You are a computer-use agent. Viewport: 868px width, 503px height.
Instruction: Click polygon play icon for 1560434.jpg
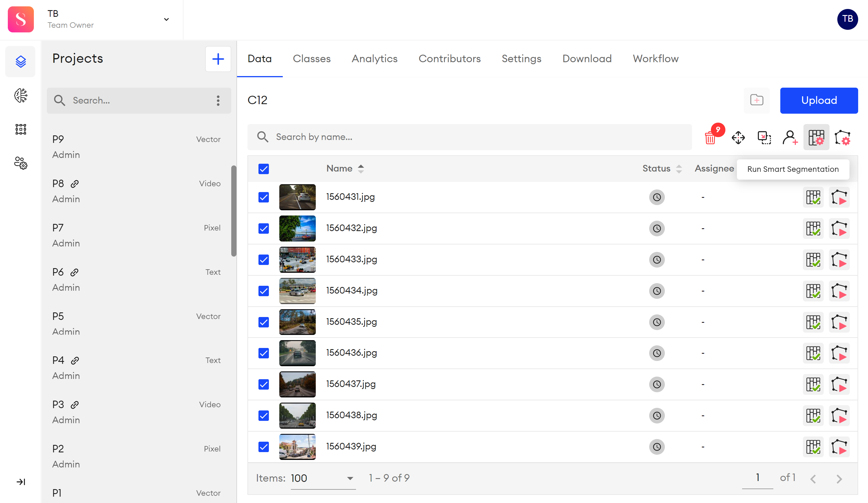click(839, 291)
